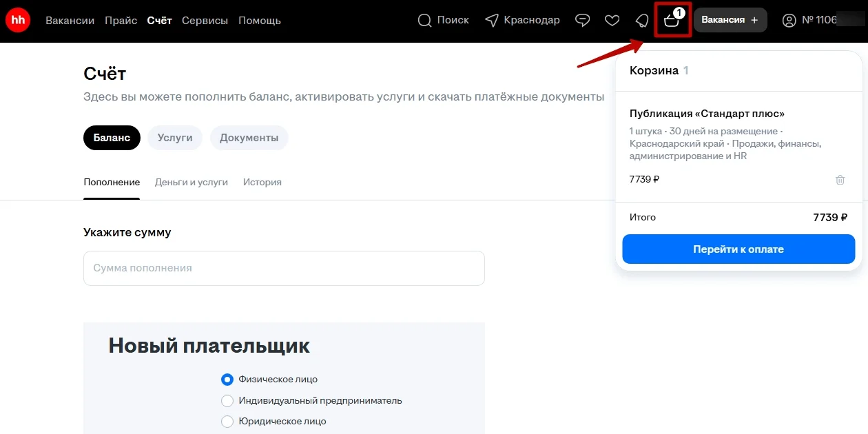Select the История subtab
The image size is (868, 434).
tap(262, 183)
